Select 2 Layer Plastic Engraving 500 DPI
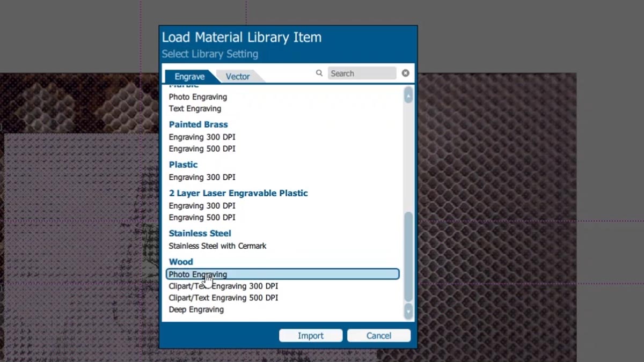Viewport: 644px width, 362px height. 202,217
